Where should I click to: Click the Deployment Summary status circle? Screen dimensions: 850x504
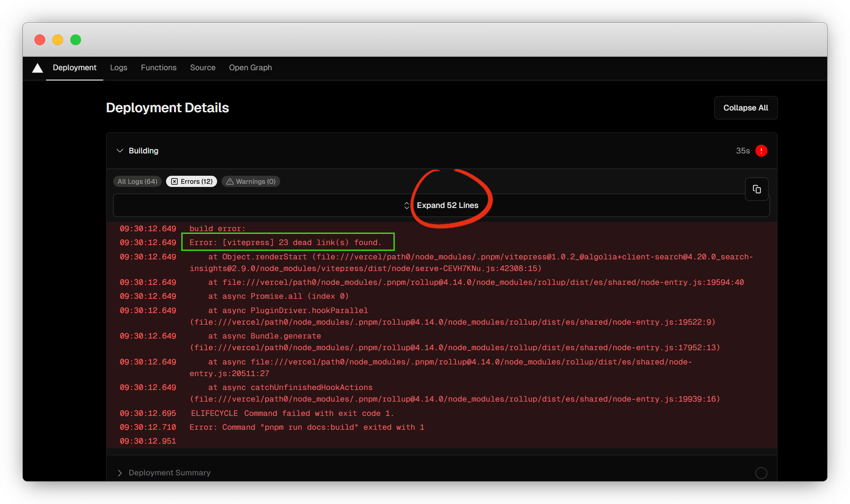pos(761,473)
